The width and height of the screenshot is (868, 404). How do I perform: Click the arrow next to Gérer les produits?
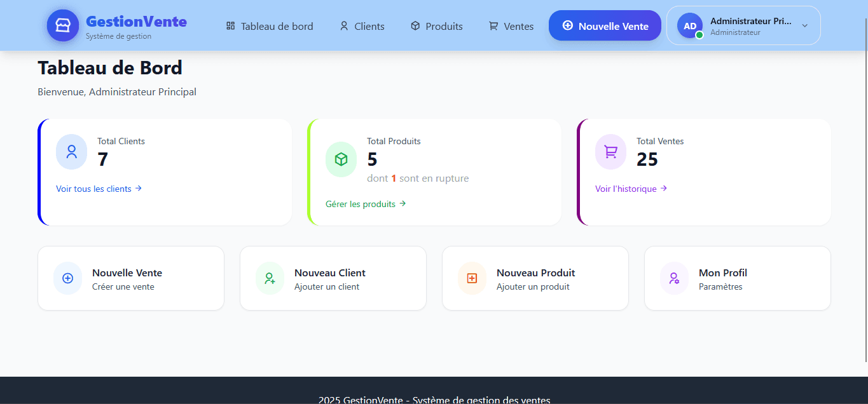click(x=403, y=204)
